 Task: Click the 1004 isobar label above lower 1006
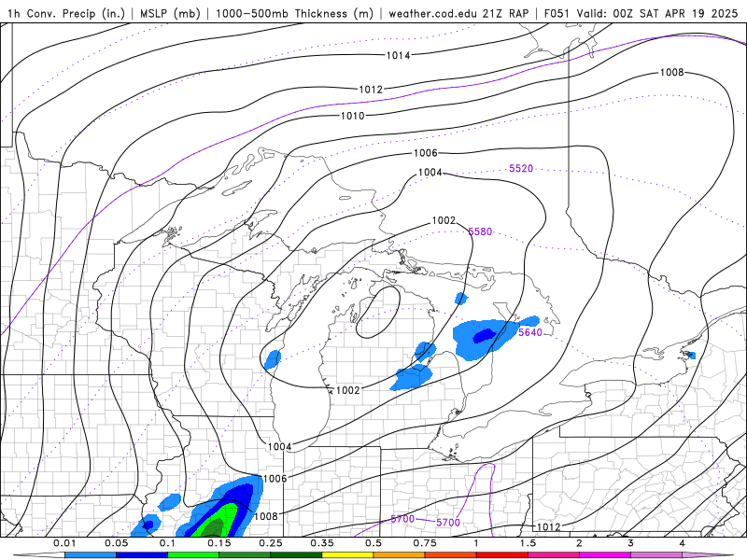click(279, 447)
